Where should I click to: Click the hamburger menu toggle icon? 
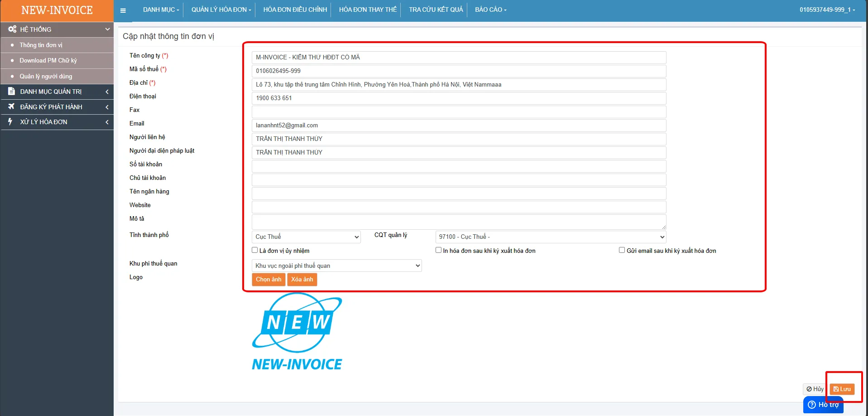123,10
